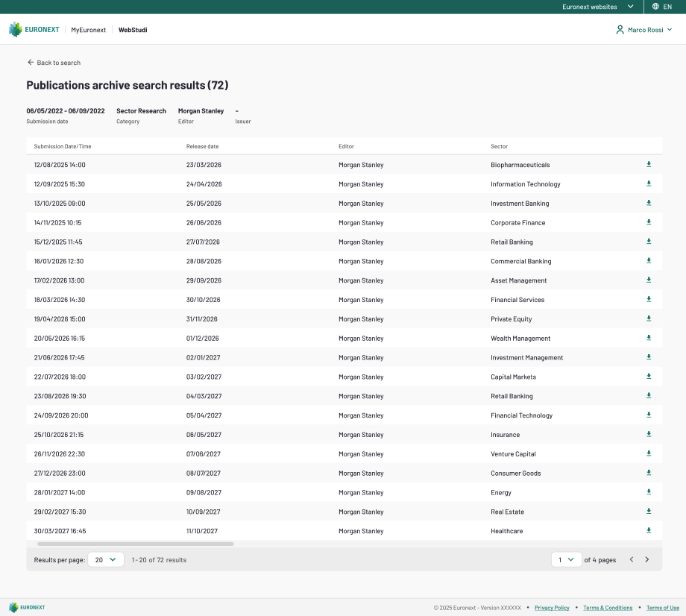Go back to search

point(54,63)
